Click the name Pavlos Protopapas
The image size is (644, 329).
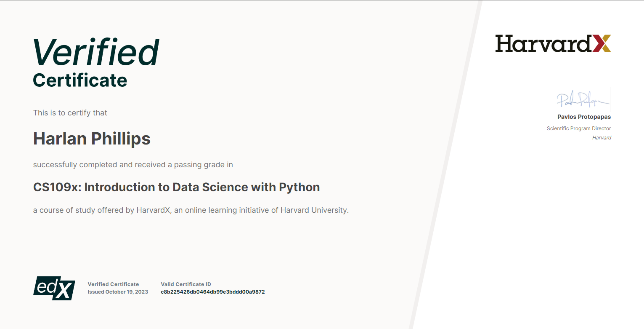[584, 117]
